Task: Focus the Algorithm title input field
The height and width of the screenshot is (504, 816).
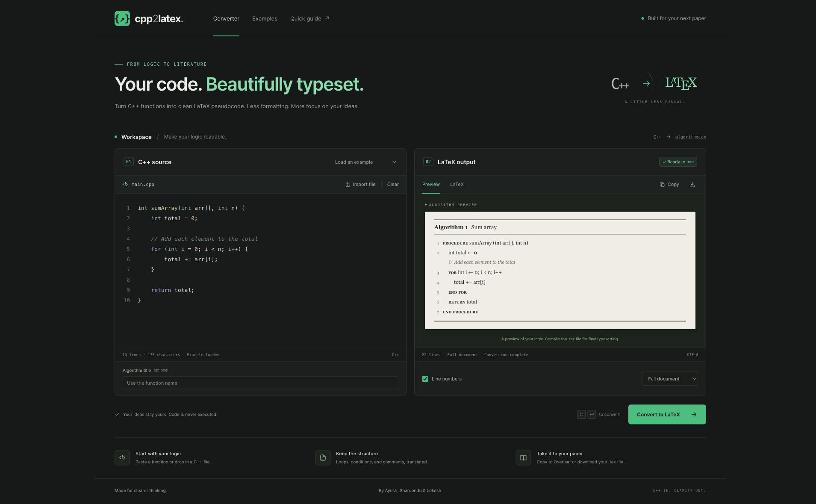Action: [260, 383]
